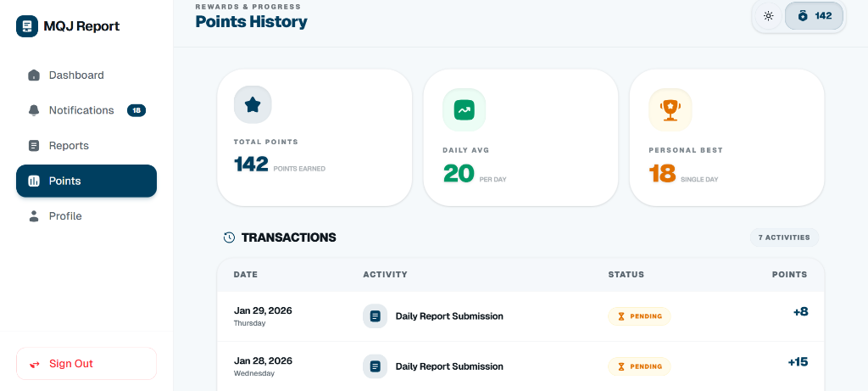This screenshot has height=391, width=868.
Task: Open the Notifications menu item
Action: pyautogui.click(x=81, y=110)
